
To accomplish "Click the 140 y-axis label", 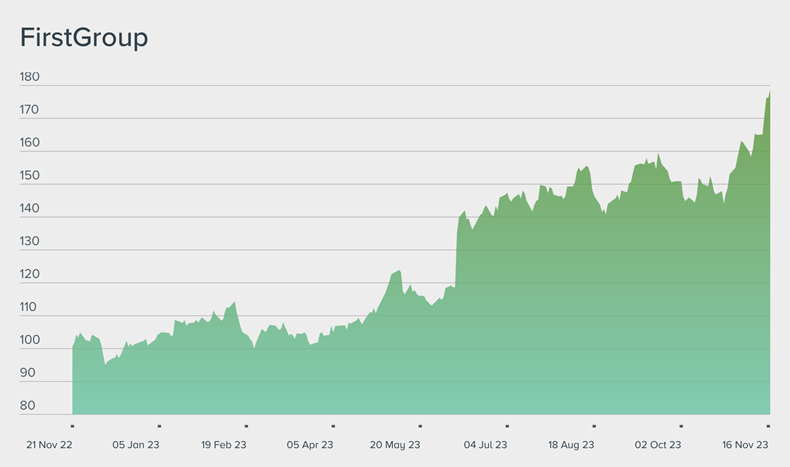I will pyautogui.click(x=30, y=209).
